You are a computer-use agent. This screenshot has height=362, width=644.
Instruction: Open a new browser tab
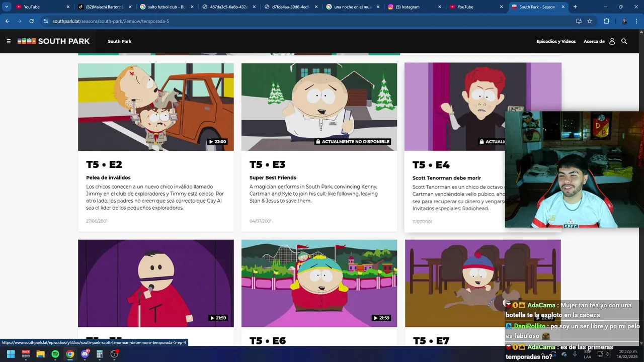pyautogui.click(x=575, y=7)
